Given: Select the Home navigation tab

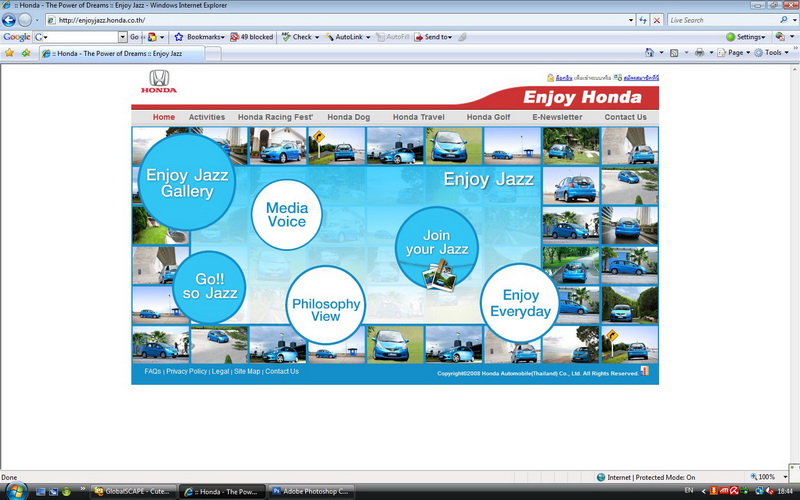Looking at the screenshot, I should click(164, 117).
